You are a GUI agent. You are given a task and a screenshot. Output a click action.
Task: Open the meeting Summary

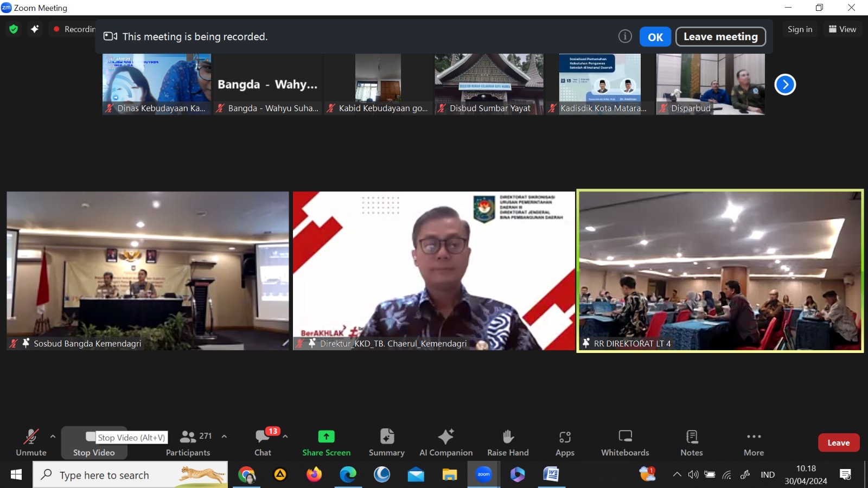click(386, 442)
